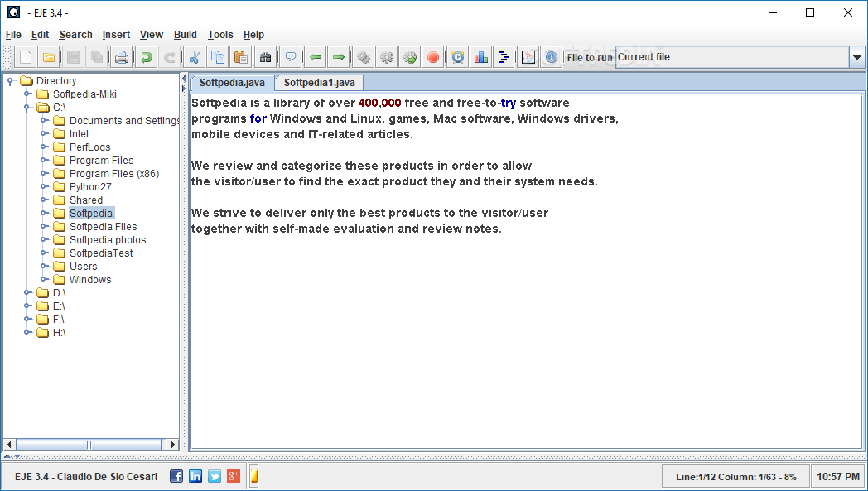The width and height of the screenshot is (868, 491).
Task: Open the bar chart toolbar icon
Action: click(x=480, y=57)
